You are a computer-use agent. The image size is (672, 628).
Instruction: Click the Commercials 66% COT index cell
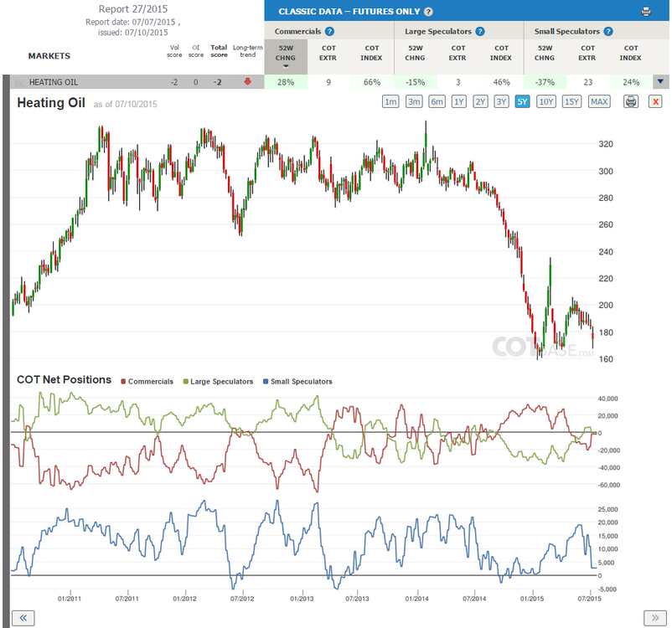pyautogui.click(x=372, y=82)
